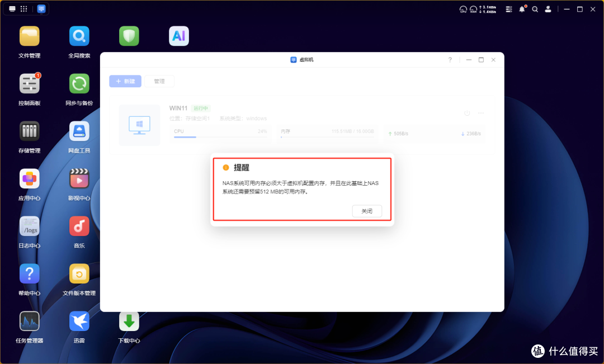Open 存储管理 desktop app

coord(30,131)
